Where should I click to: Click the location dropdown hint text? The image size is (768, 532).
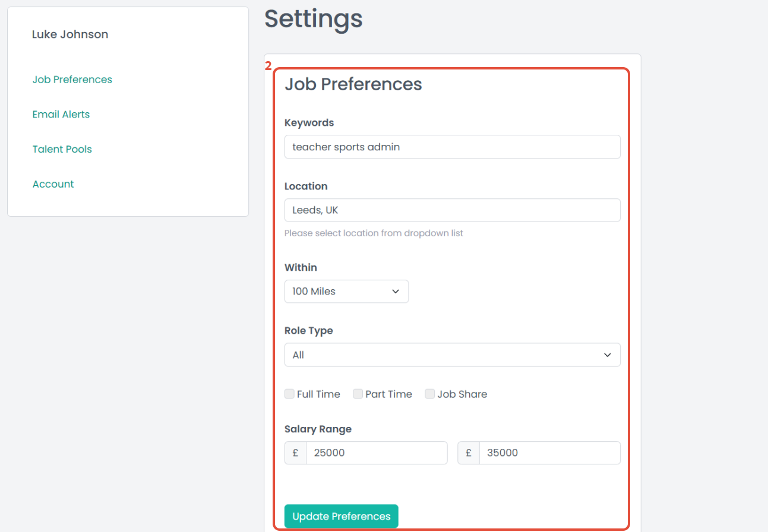click(x=374, y=233)
